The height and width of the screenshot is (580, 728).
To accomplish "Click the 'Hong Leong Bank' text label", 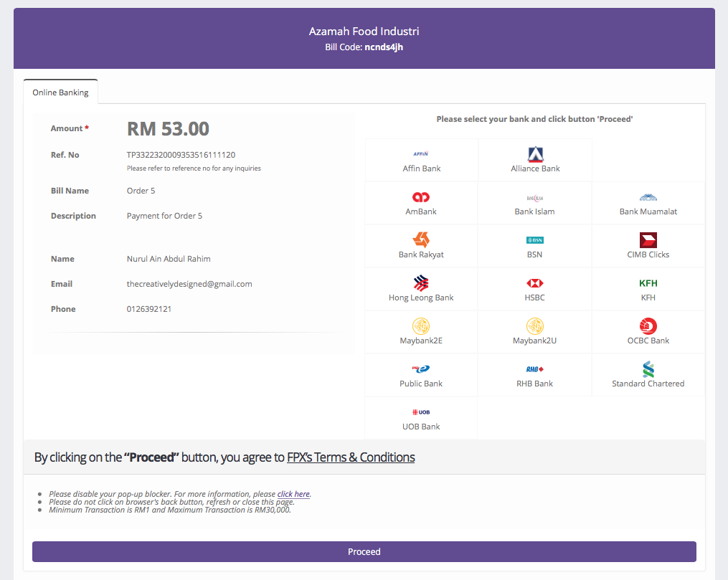I will tap(421, 298).
